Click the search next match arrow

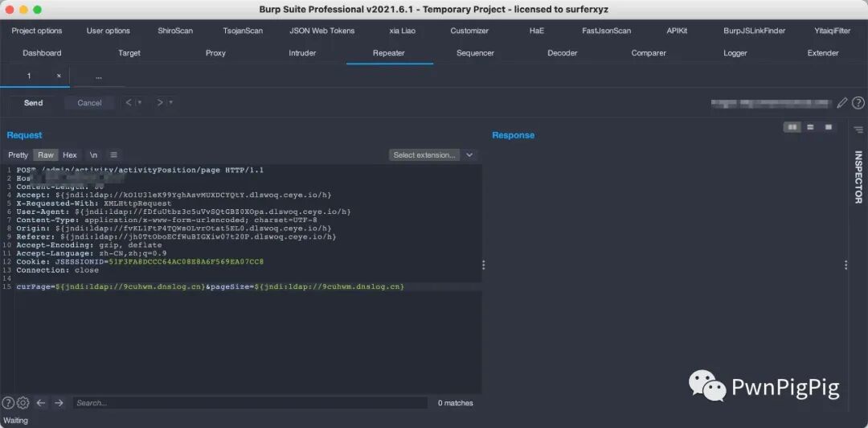tap(59, 403)
